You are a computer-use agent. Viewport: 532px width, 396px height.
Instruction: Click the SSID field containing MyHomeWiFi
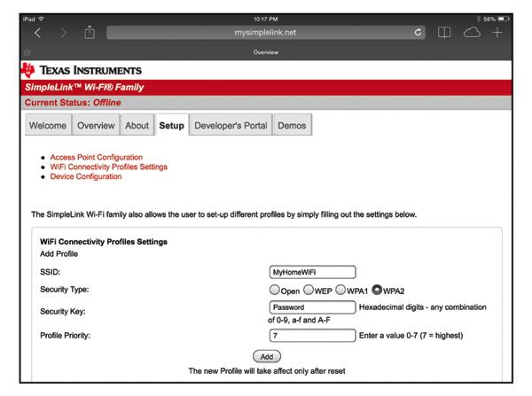click(x=312, y=272)
